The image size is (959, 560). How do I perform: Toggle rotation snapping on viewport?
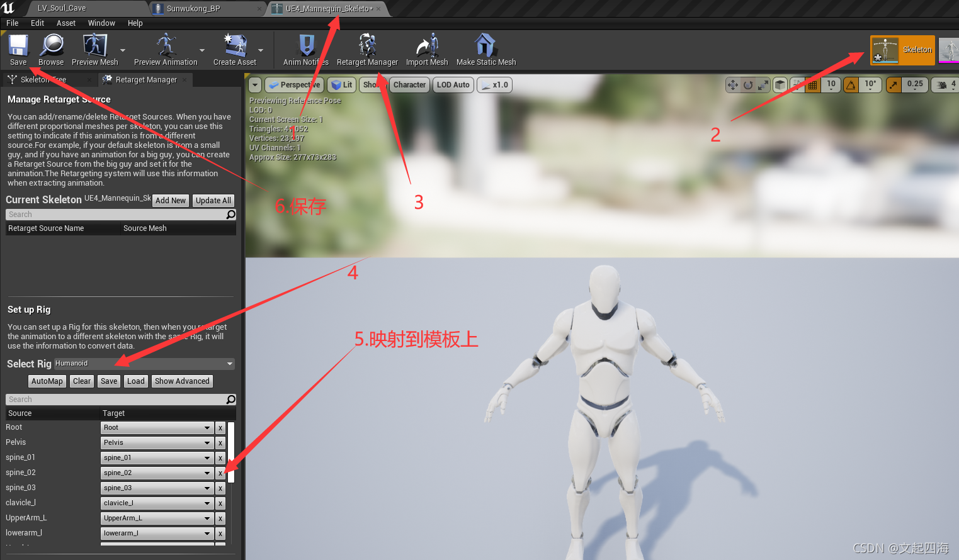851,85
